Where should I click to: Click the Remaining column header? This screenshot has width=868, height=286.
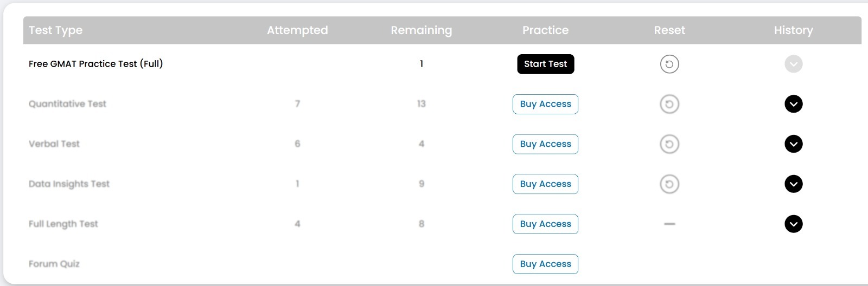(422, 30)
